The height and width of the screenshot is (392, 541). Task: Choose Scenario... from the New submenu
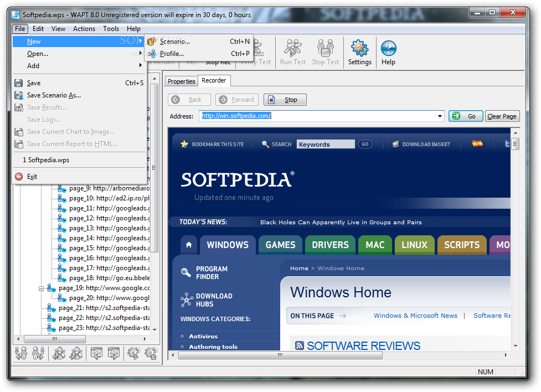click(x=198, y=42)
